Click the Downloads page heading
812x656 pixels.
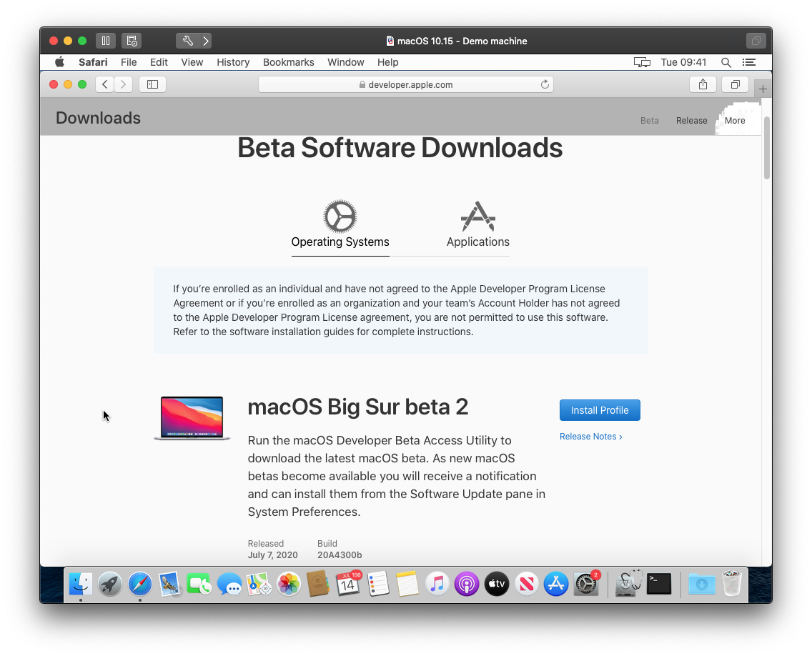99,118
